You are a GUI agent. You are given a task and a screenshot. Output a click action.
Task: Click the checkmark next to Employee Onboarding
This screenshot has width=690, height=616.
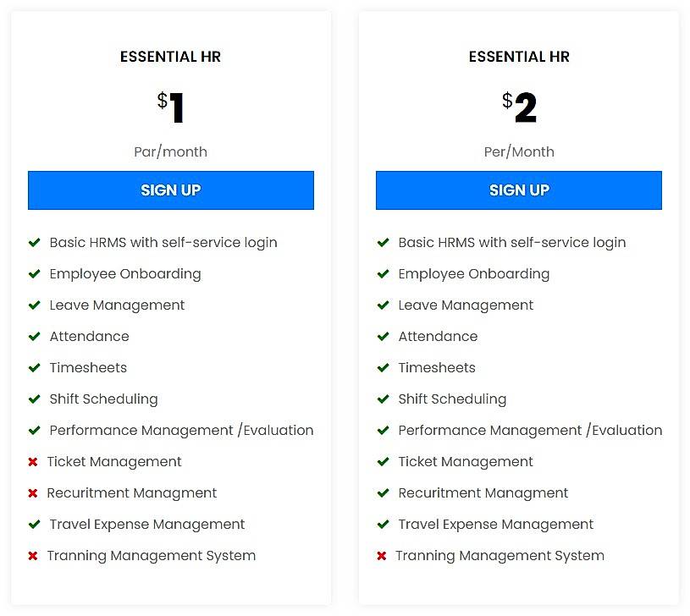[x=34, y=274]
